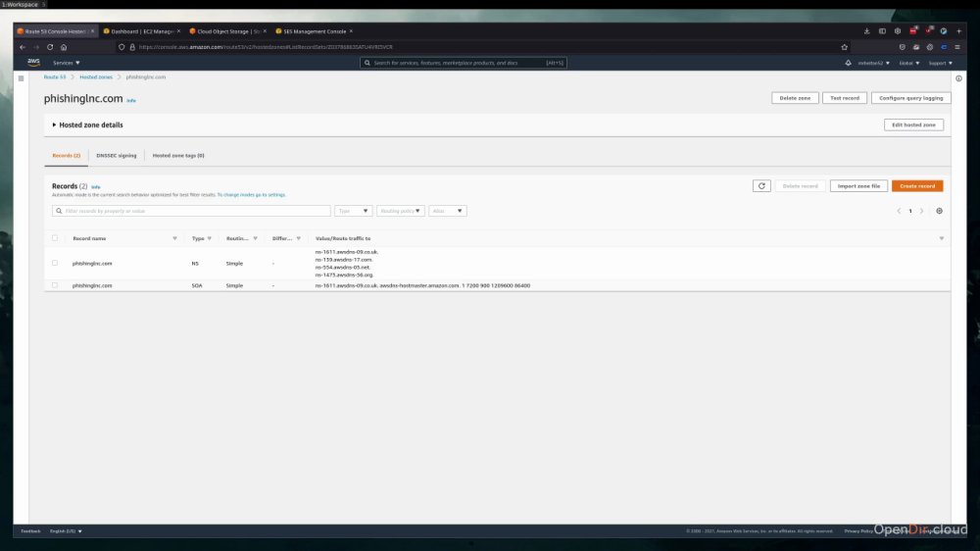This screenshot has height=551, width=980.
Task: Close the Route 53 Console browser tab
Action: point(92,30)
